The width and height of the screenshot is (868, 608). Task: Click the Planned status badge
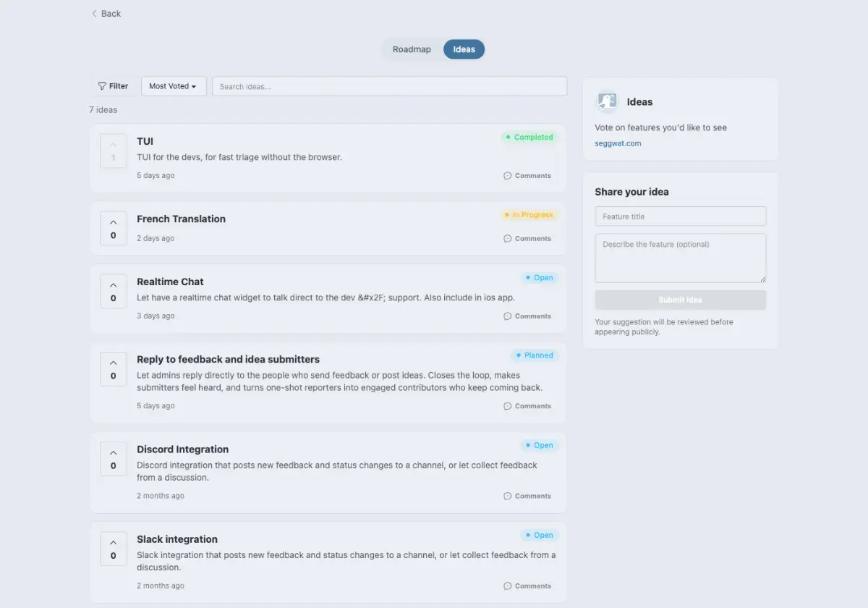(x=535, y=355)
